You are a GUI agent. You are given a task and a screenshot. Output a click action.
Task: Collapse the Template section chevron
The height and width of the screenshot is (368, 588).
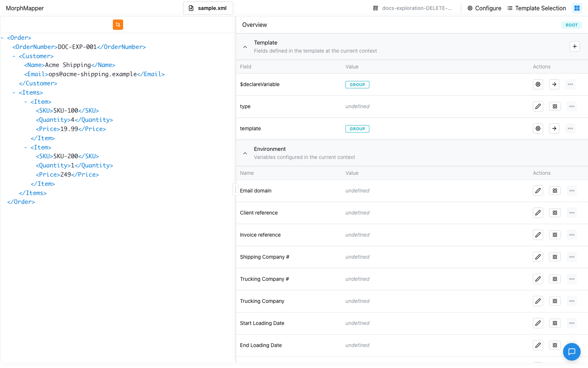[x=245, y=47]
